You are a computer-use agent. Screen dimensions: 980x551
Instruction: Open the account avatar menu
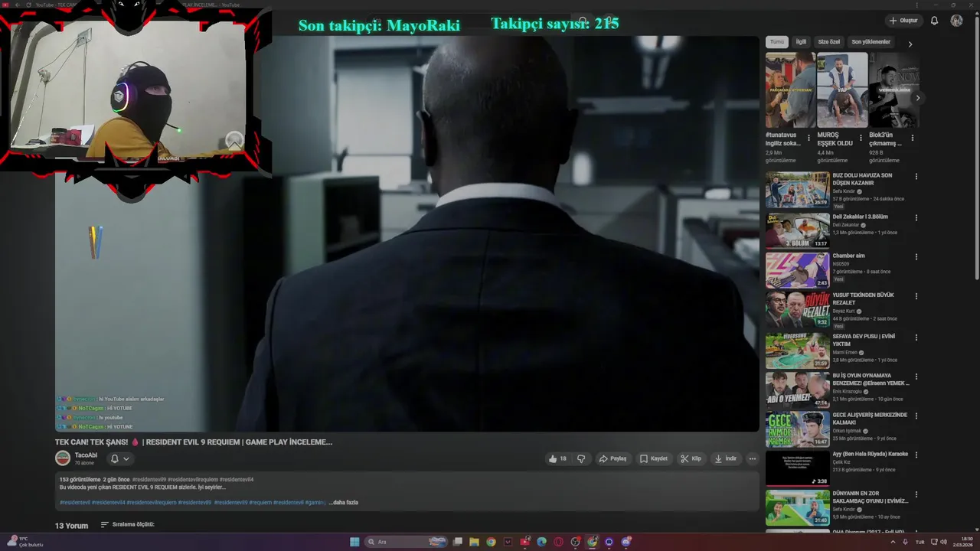(956, 21)
